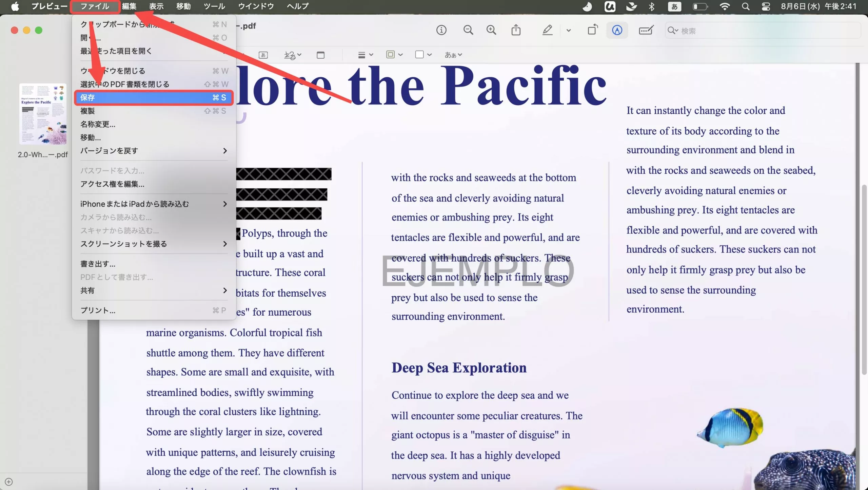This screenshot has height=490, width=868.
Task: Click the zoom in magnifier icon
Action: [x=491, y=30]
